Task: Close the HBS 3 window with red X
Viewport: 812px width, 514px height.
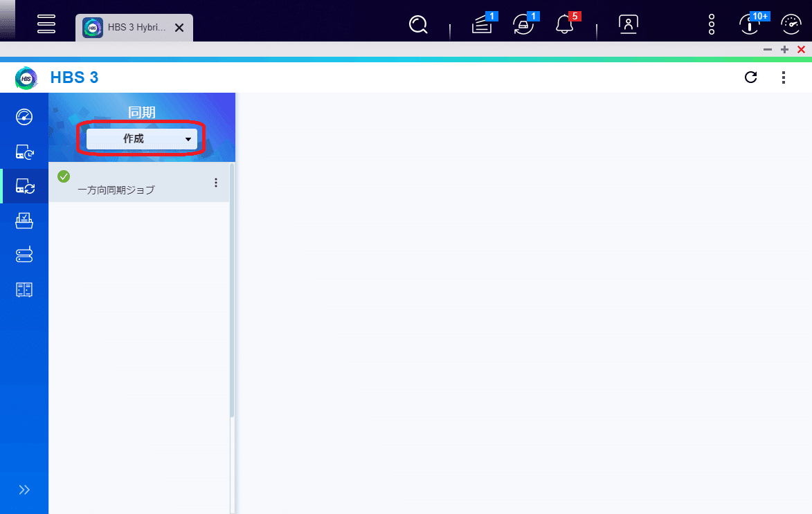Action: pyautogui.click(x=801, y=50)
